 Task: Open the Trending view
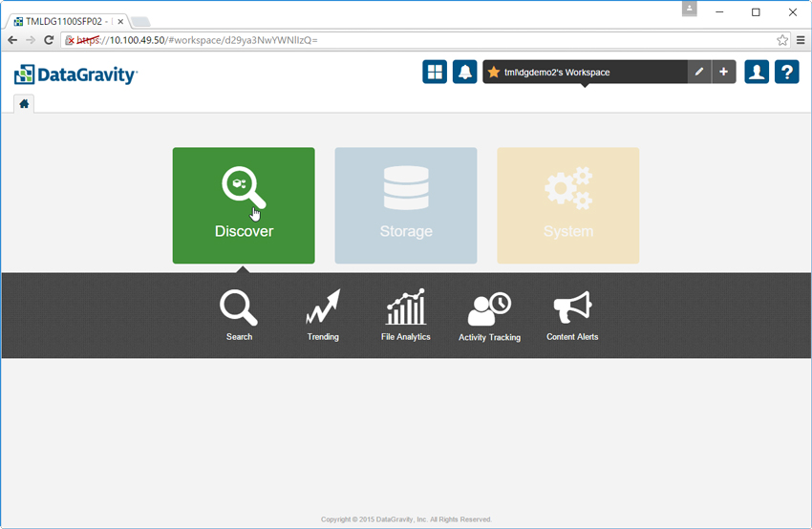click(323, 315)
